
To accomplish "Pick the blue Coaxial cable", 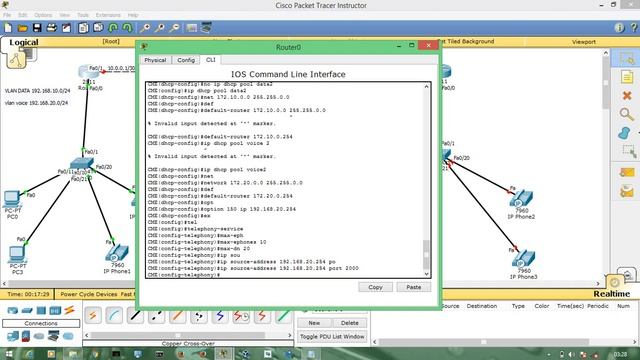I will 220,316.
